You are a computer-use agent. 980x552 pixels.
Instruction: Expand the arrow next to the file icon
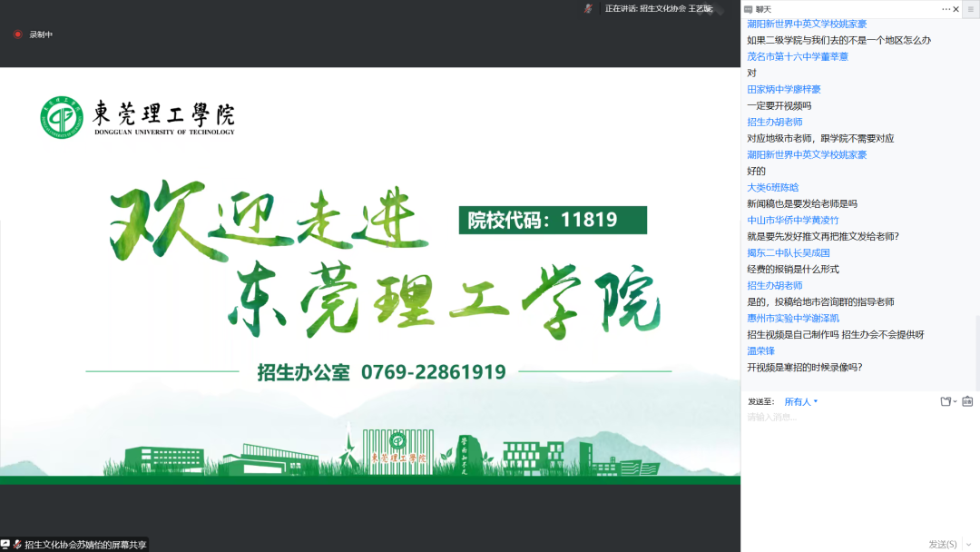click(955, 401)
